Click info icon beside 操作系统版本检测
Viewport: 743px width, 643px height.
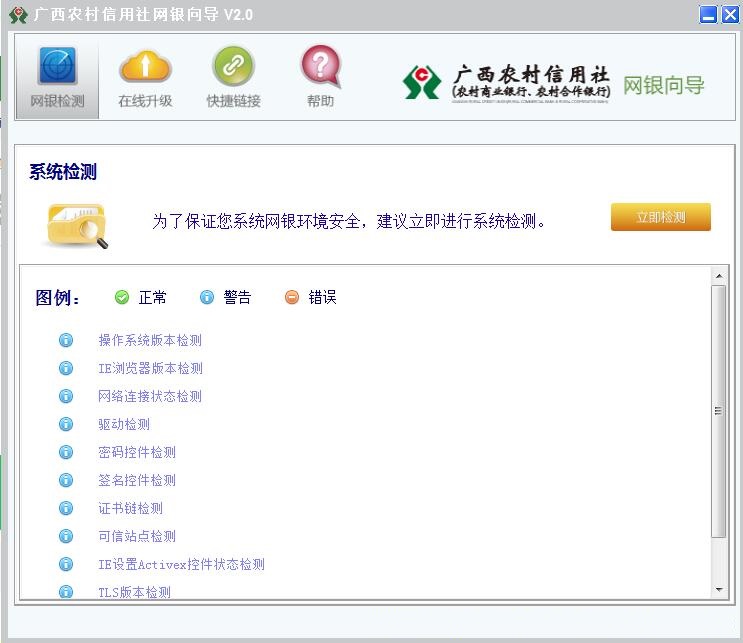67,340
